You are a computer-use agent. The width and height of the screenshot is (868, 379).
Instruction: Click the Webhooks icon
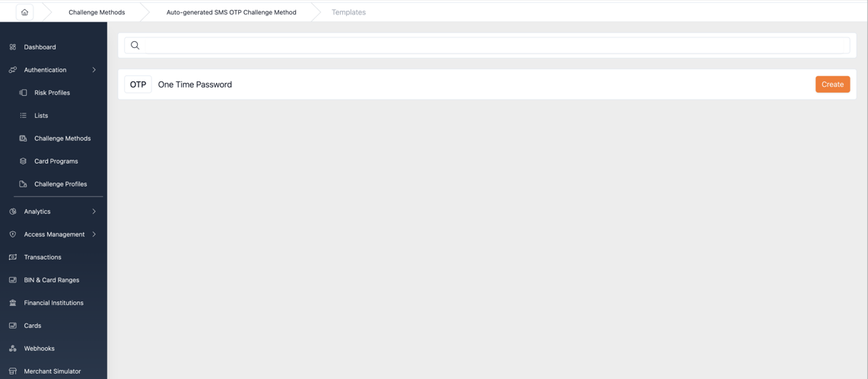(x=13, y=349)
